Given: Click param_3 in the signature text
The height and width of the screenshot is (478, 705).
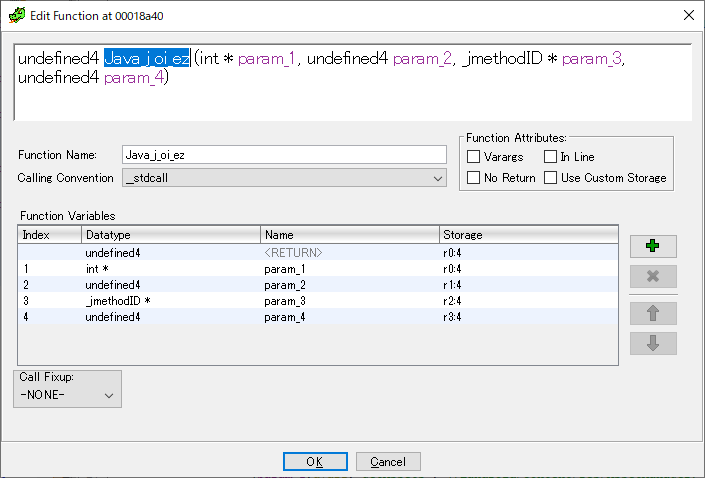Looking at the screenshot, I should tap(592, 58).
